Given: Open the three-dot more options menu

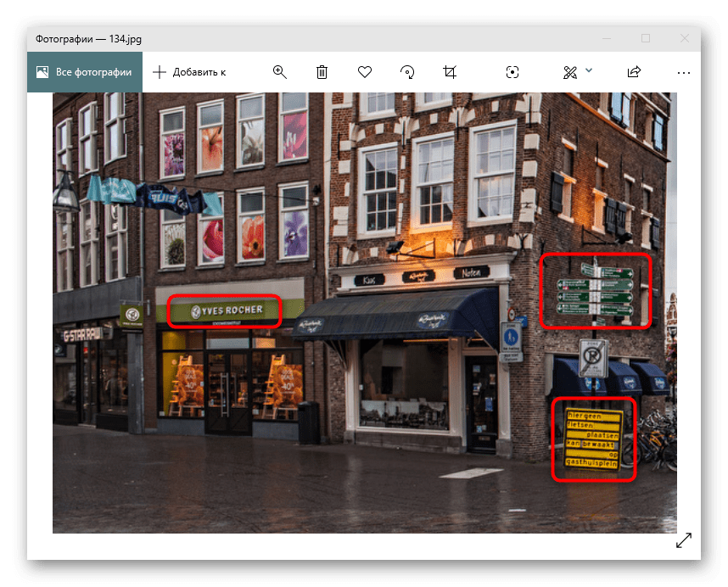Looking at the screenshot, I should (x=684, y=73).
